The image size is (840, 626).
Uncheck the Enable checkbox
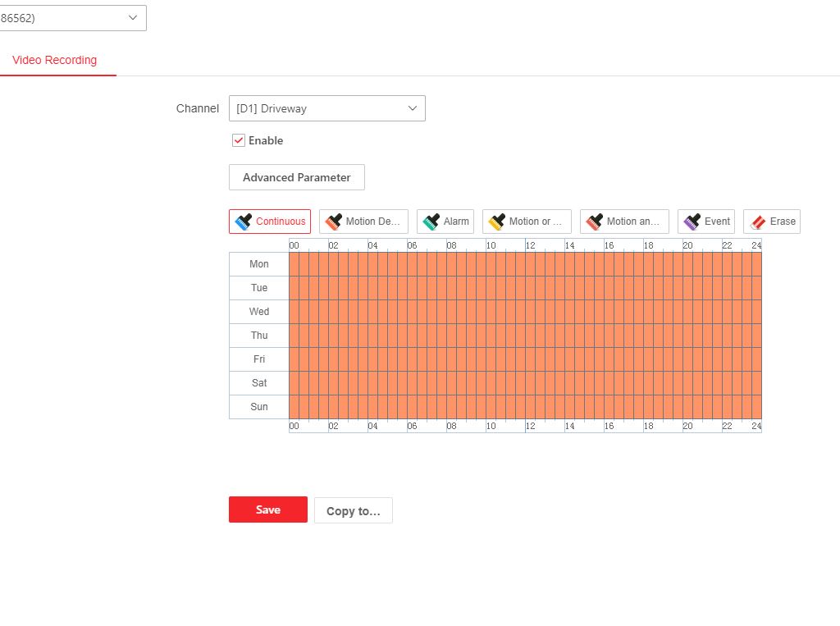(x=239, y=141)
